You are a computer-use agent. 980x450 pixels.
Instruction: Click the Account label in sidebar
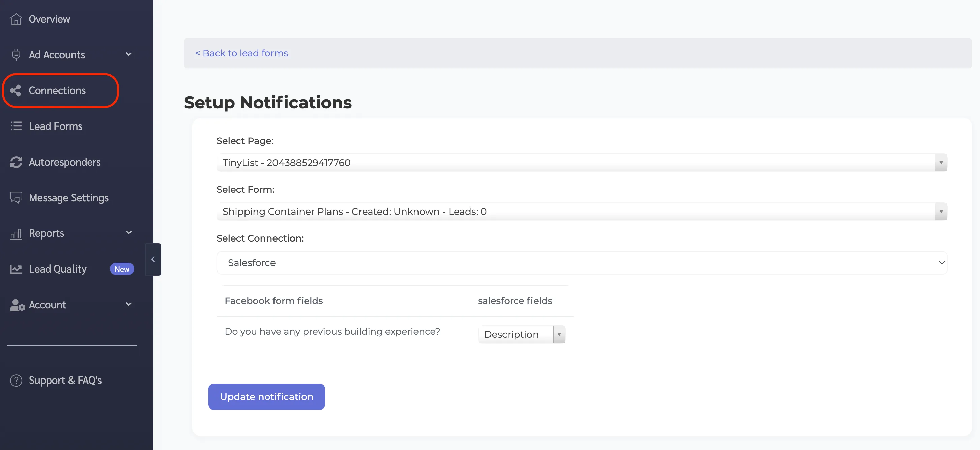coord(48,305)
